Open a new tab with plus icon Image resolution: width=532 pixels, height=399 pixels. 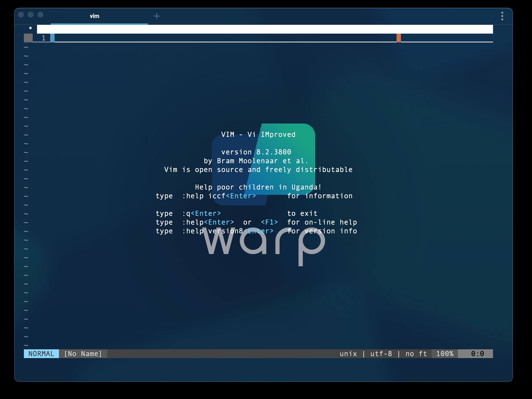[157, 16]
